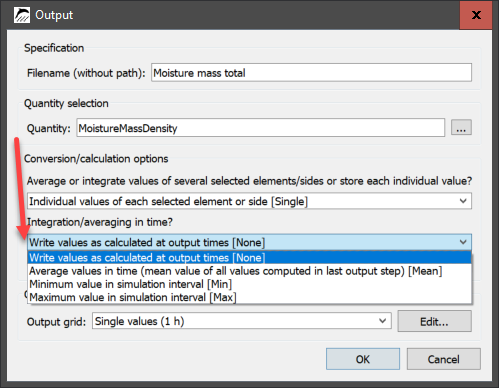Click the 'Quantity selection' group title

(x=66, y=103)
